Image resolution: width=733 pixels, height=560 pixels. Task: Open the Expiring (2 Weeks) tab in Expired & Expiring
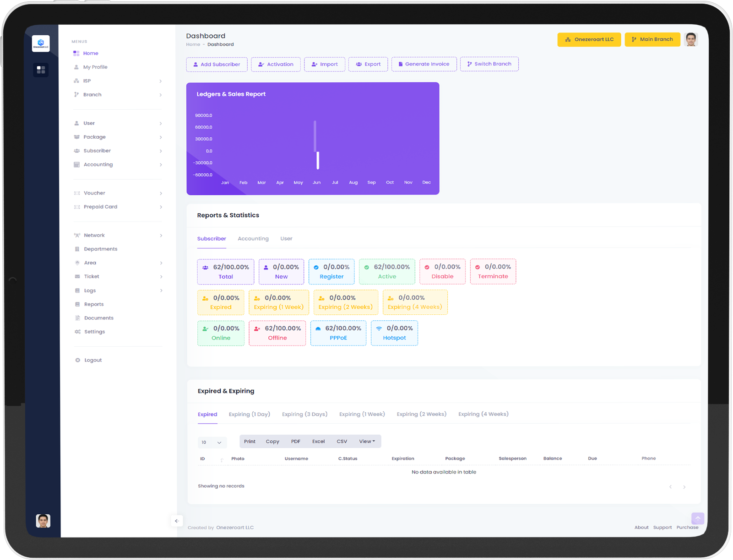pos(421,415)
